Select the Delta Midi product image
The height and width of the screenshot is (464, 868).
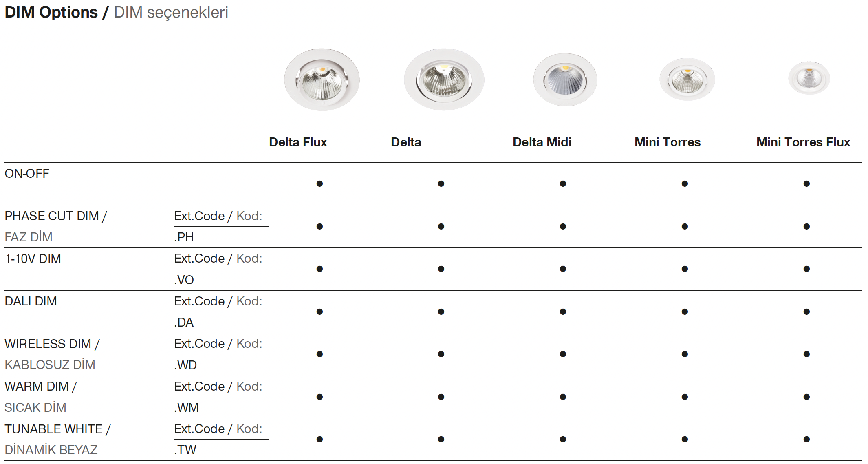[x=565, y=80]
